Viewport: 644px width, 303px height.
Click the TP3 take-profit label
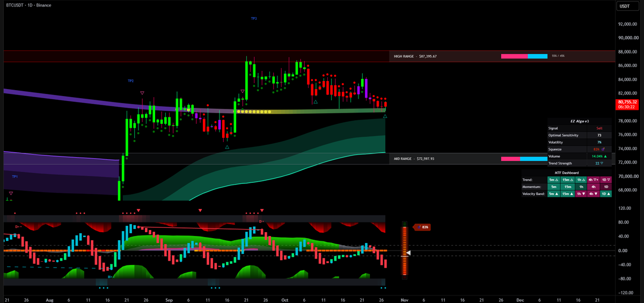tap(254, 18)
